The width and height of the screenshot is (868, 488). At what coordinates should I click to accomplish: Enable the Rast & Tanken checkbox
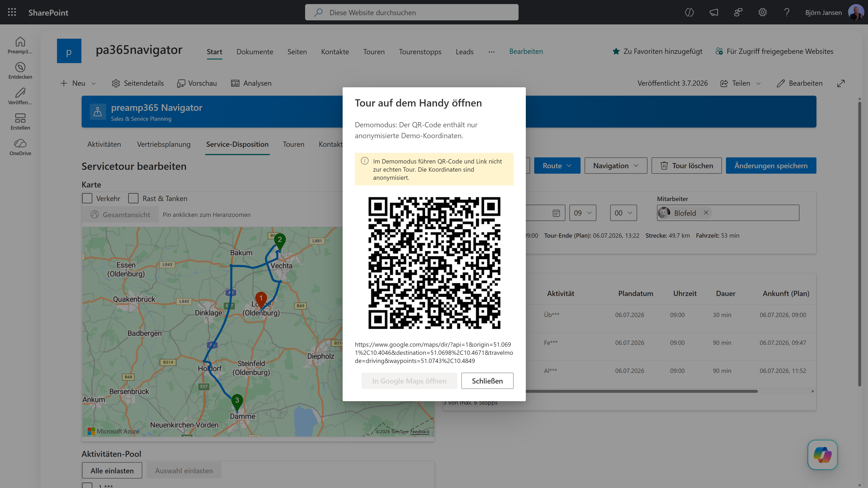point(133,198)
